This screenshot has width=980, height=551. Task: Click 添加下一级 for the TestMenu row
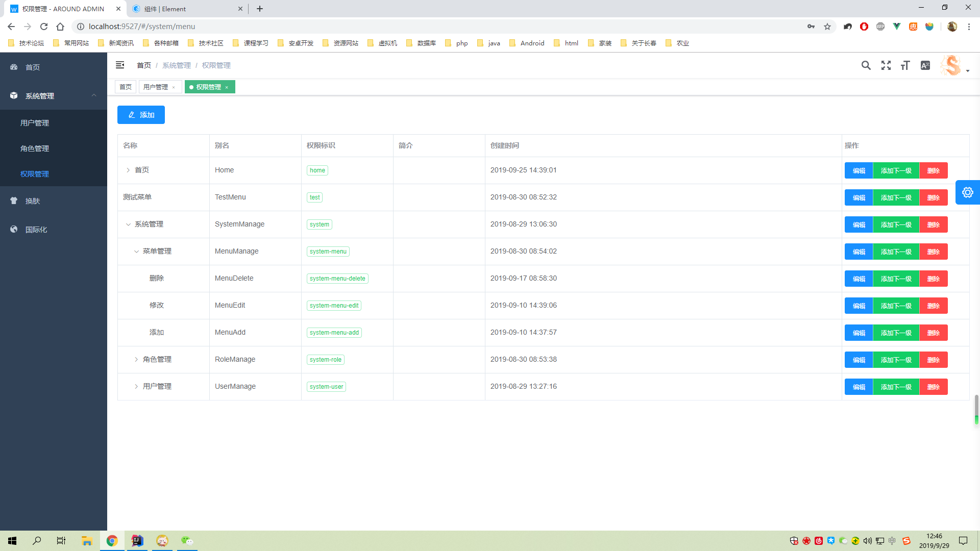pos(896,197)
